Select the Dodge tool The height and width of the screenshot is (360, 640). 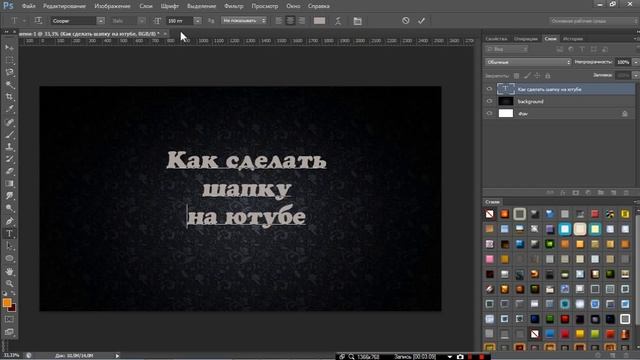click(9, 208)
